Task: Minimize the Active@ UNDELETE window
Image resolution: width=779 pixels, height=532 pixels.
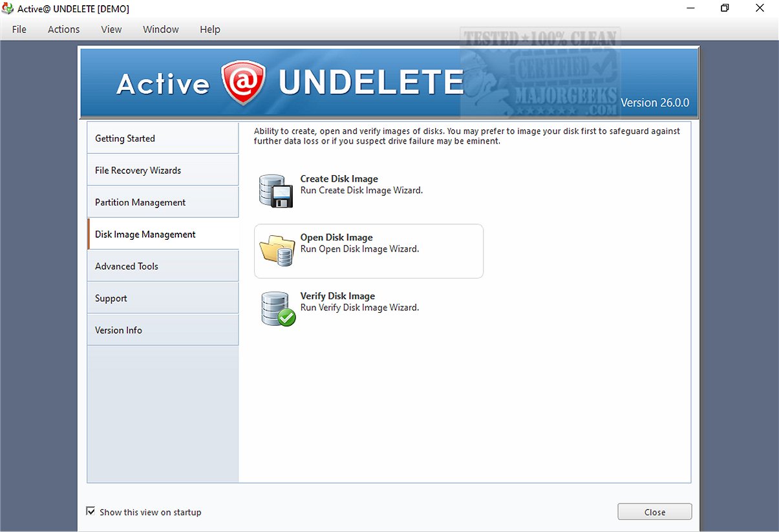Action: [690, 8]
